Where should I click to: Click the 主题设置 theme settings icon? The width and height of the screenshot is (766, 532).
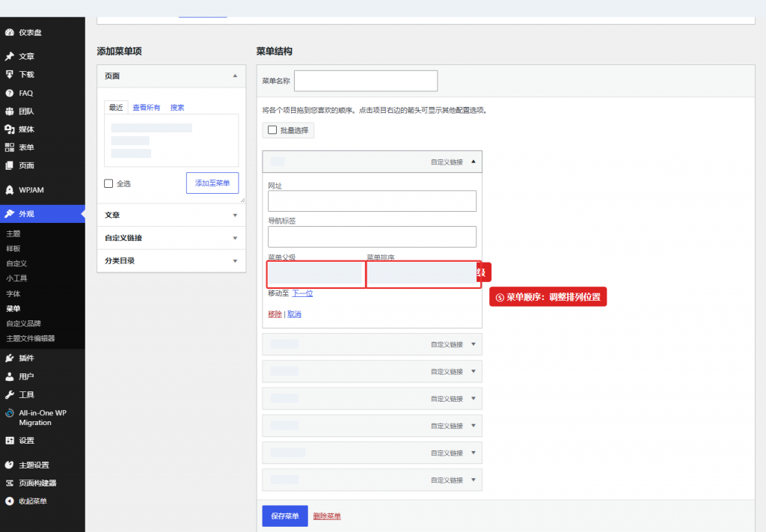pos(9,465)
